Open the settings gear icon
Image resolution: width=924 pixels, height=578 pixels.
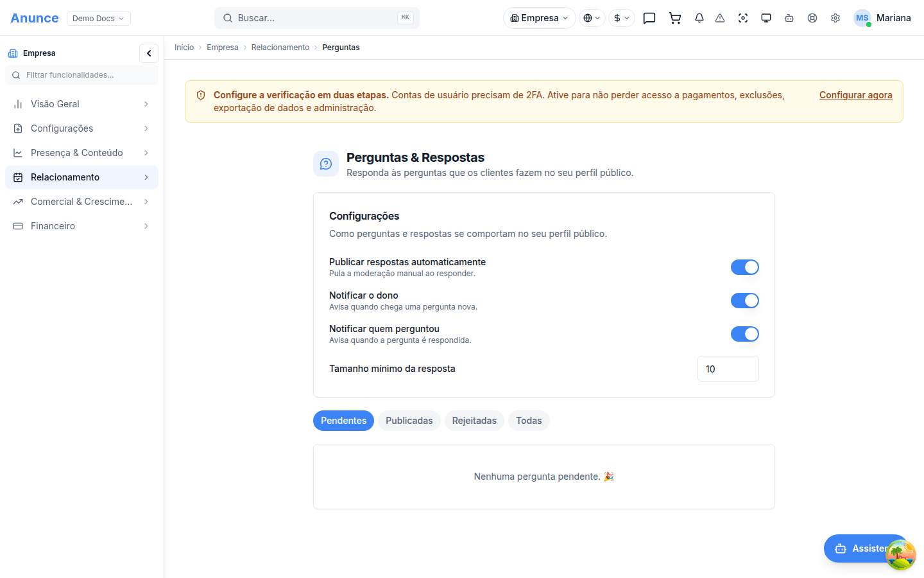click(x=835, y=18)
